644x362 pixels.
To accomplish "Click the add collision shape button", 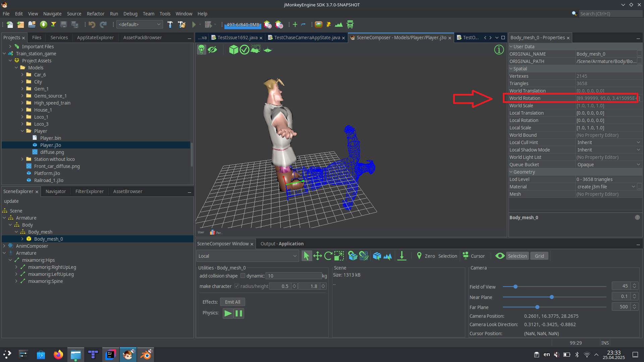I will [x=218, y=276].
